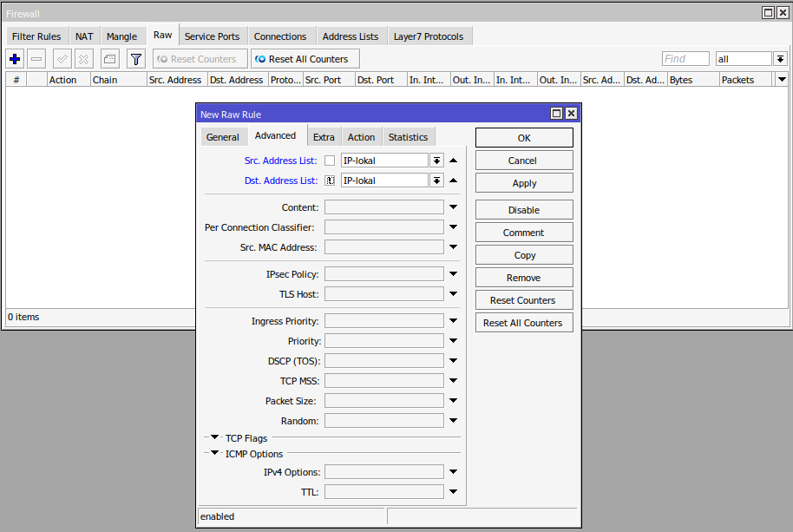This screenshot has width=793, height=532.
Task: Expand the IPv4 Options field
Action: point(454,472)
